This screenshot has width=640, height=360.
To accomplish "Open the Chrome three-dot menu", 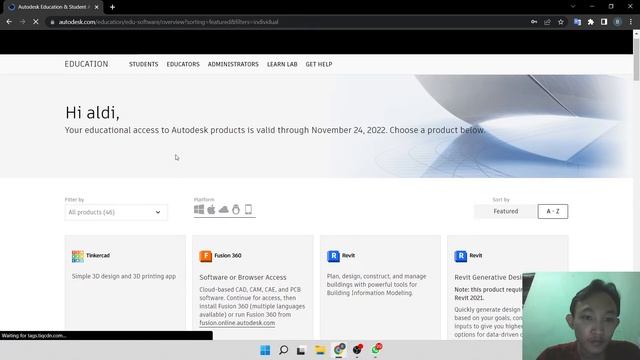I will 631,22.
